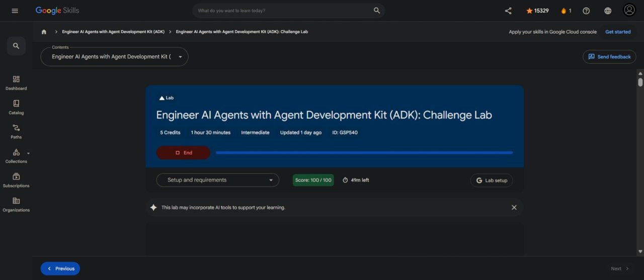Open Dashboard in the sidebar
644x280 pixels.
tap(16, 83)
